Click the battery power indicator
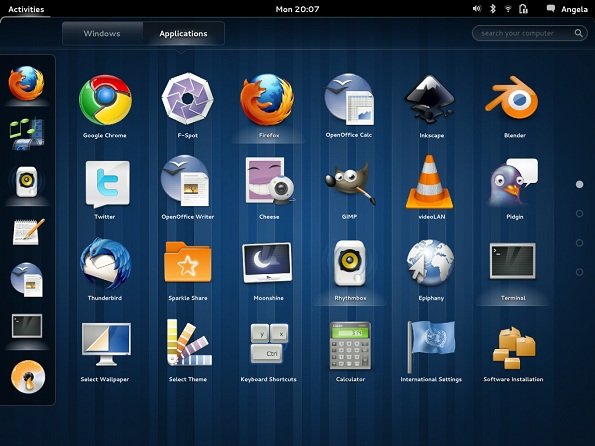The width and height of the screenshot is (595, 446). coord(523,9)
